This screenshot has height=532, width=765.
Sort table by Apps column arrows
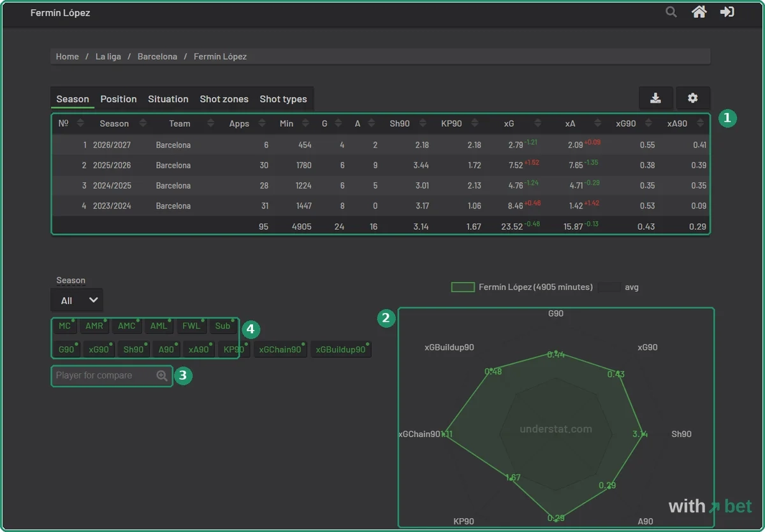[261, 124]
